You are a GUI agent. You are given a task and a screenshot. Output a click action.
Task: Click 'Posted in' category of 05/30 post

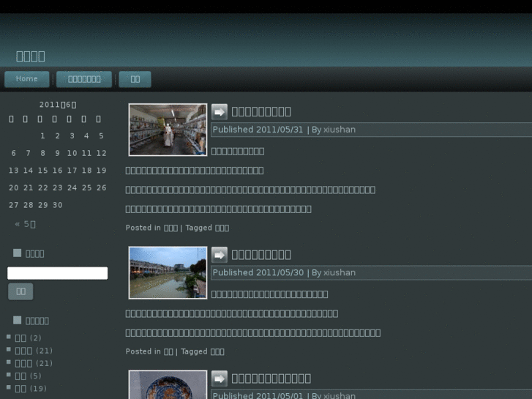pyautogui.click(x=168, y=351)
